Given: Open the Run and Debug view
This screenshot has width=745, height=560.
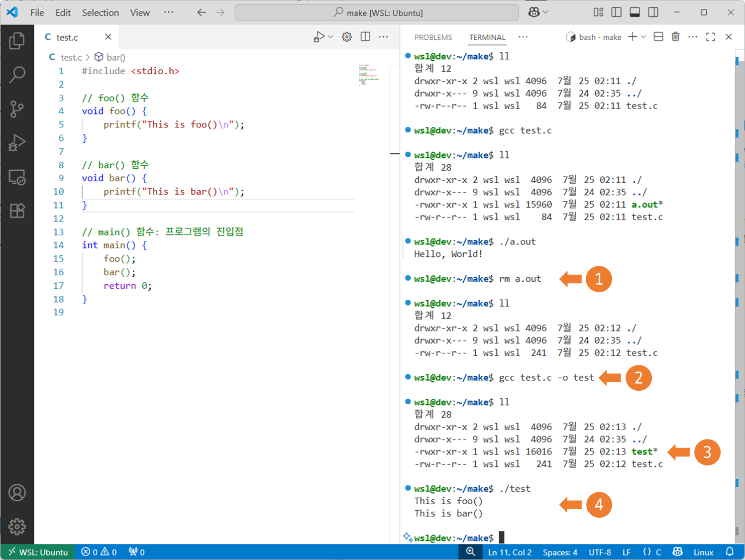Looking at the screenshot, I should [x=17, y=143].
